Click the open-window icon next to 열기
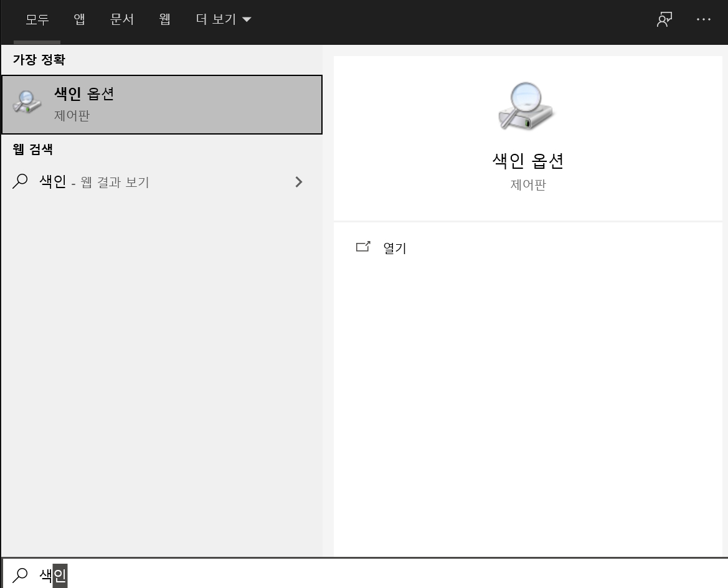The image size is (728, 588). (x=363, y=247)
